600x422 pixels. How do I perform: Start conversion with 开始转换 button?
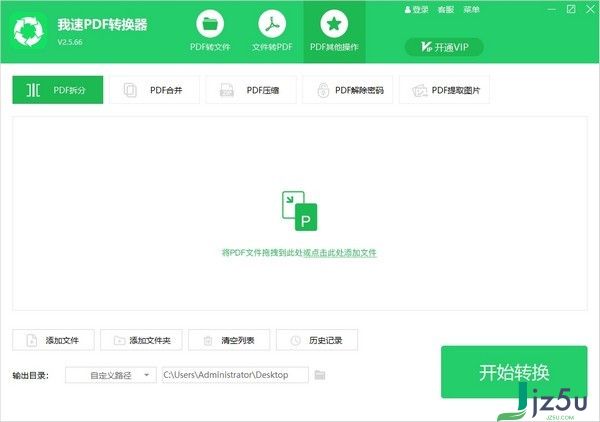(514, 372)
